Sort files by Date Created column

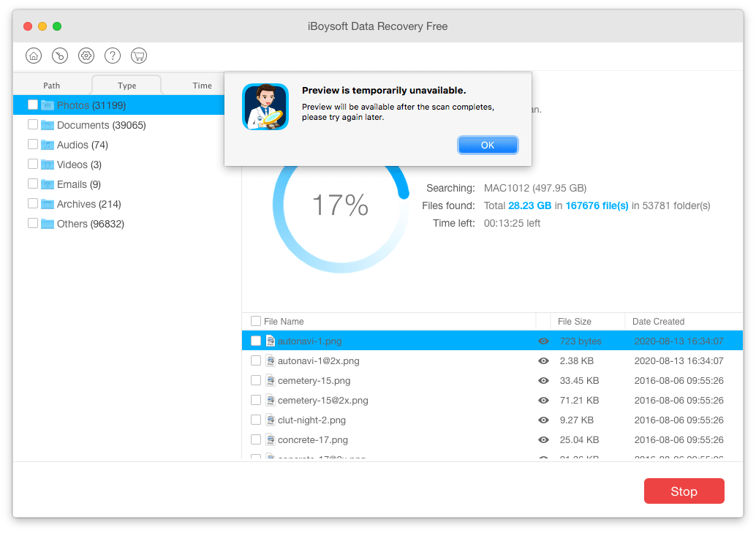coord(658,322)
